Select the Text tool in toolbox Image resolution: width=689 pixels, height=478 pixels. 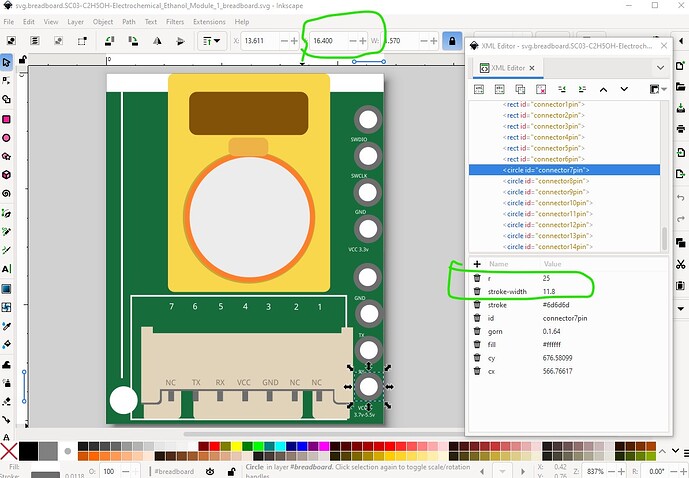(x=7, y=269)
